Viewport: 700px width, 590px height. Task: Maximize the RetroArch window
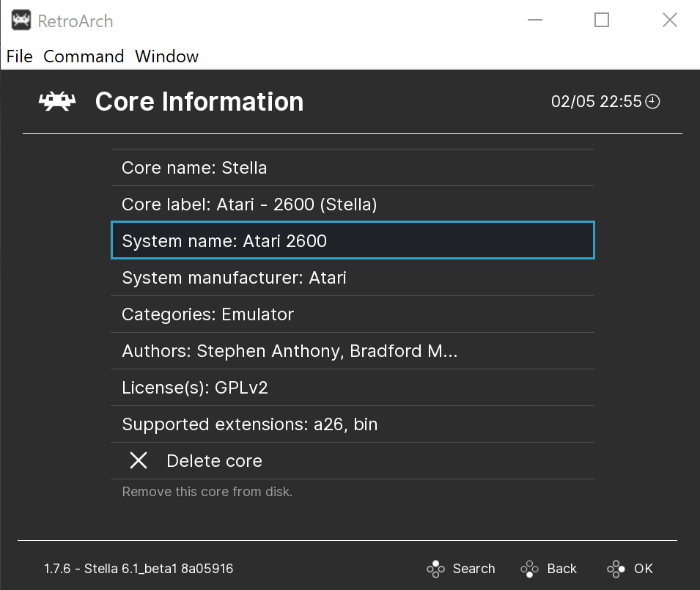[602, 20]
